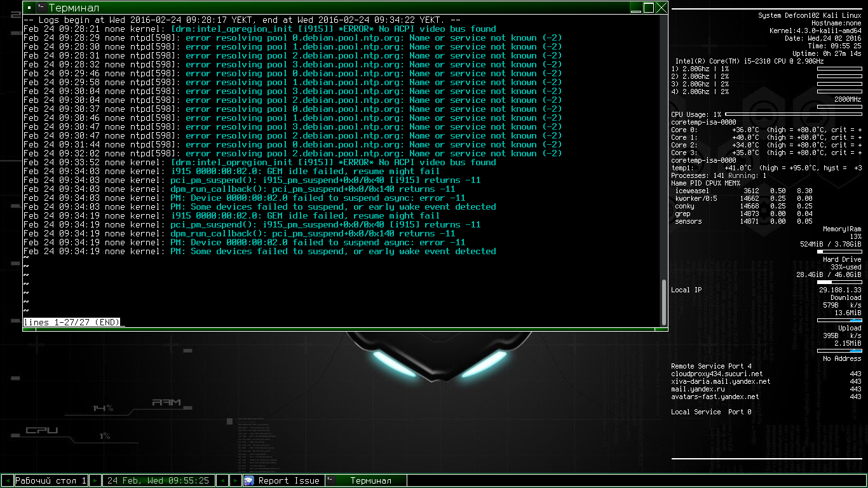Viewport: 868px width, 488px height.
Task: Close the Терминал window
Action: 661,8
